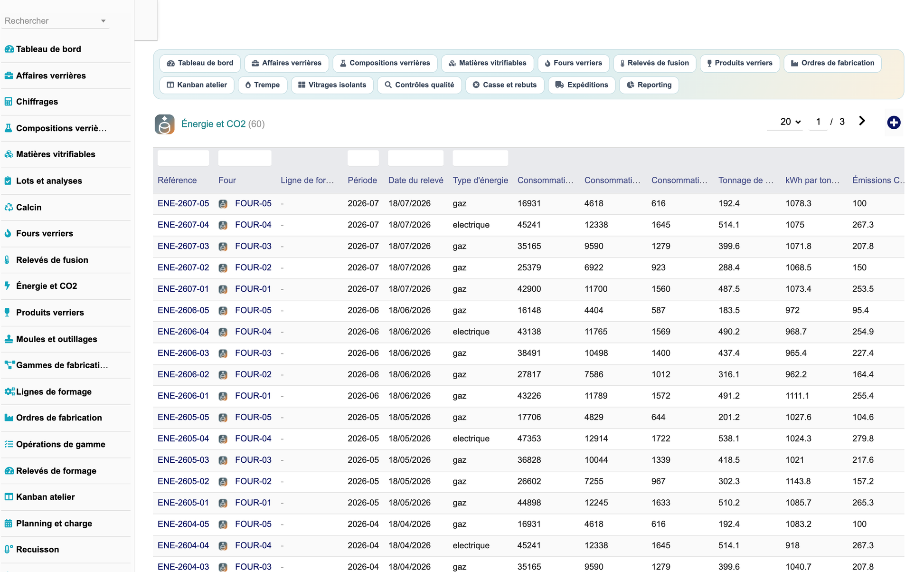Select the Trempe tab
The height and width of the screenshot is (572, 924).
tap(262, 85)
